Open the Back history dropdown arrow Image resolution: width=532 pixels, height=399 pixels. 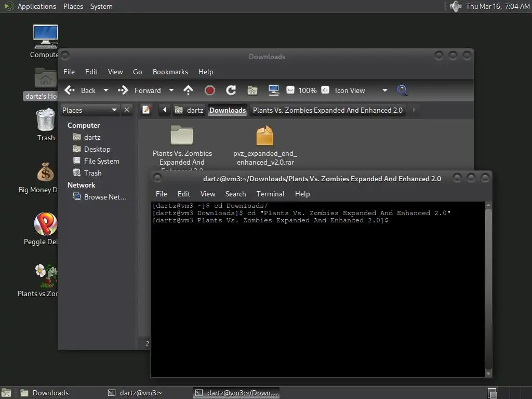pos(106,90)
